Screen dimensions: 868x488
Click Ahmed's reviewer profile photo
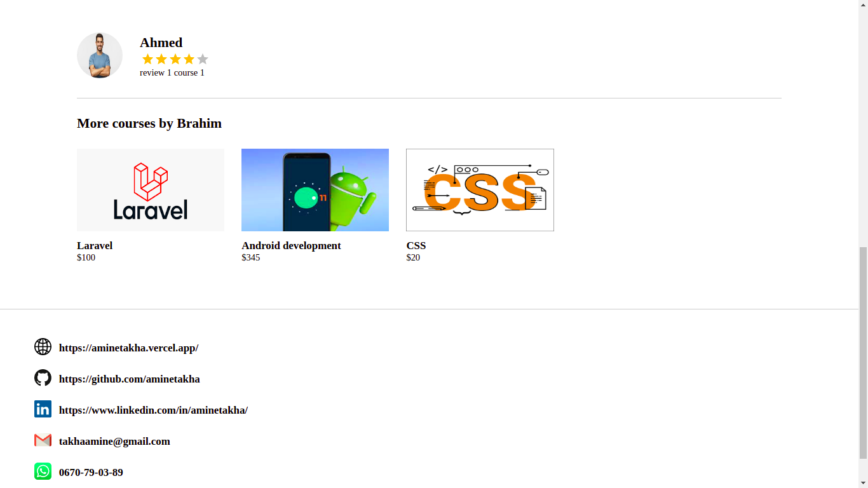100,55
